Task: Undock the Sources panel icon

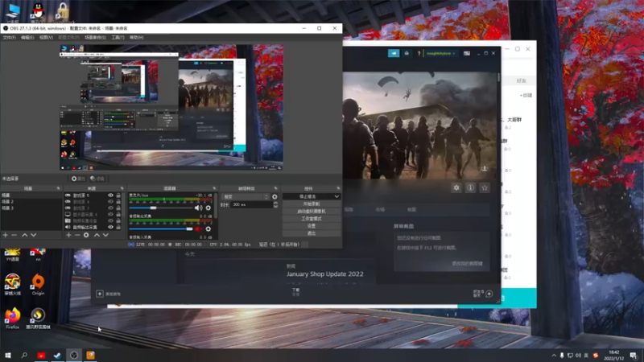Action: coord(122,188)
